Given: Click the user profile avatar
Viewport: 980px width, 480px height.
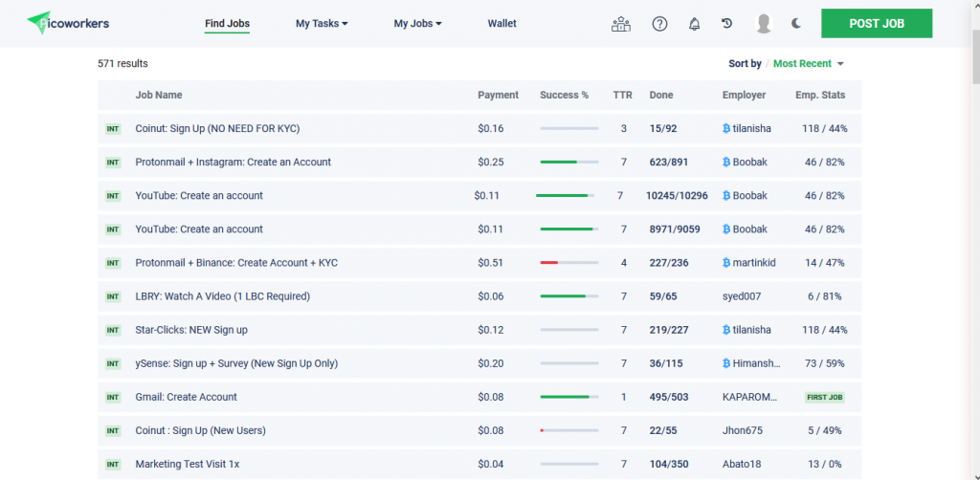Looking at the screenshot, I should 763,24.
